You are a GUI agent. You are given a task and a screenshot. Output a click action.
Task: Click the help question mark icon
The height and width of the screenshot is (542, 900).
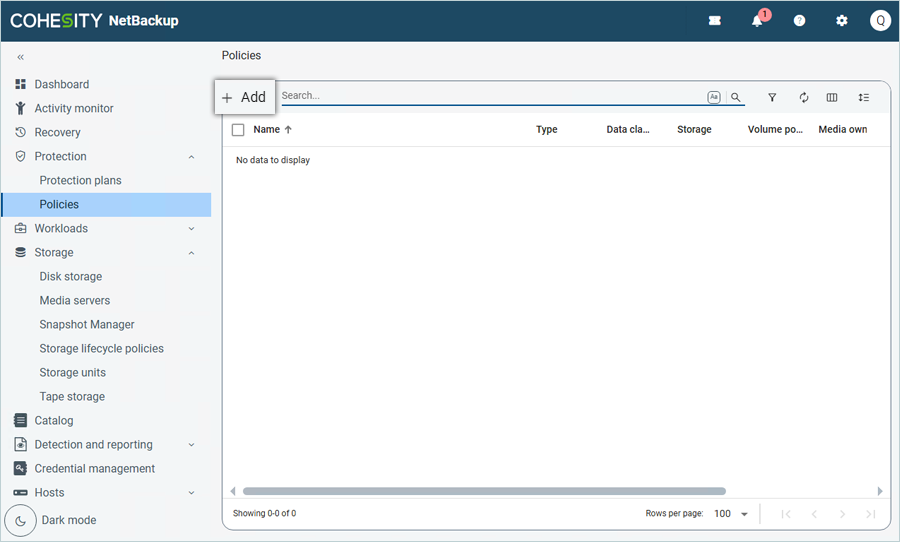pyautogui.click(x=799, y=21)
